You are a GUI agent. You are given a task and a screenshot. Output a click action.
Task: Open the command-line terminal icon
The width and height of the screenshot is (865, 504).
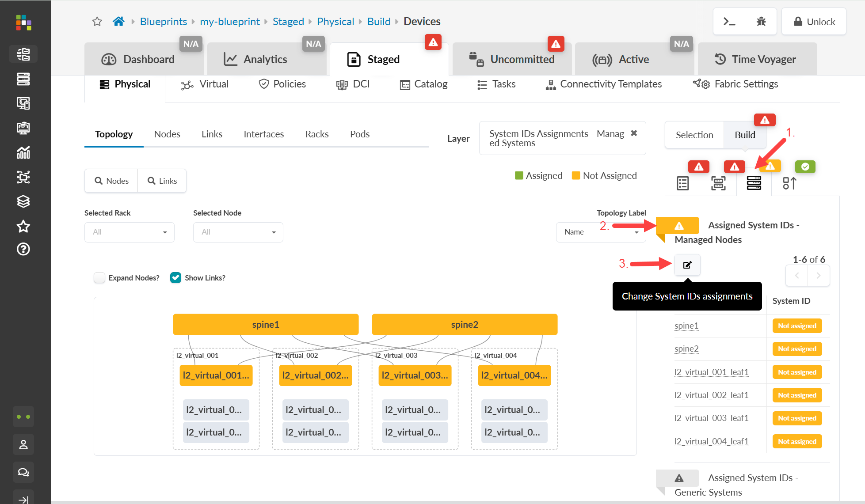[x=729, y=22]
